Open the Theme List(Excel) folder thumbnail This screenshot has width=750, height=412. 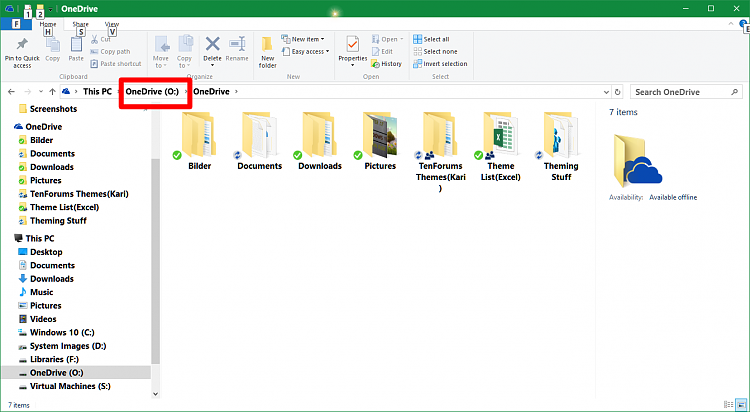[x=500, y=138]
